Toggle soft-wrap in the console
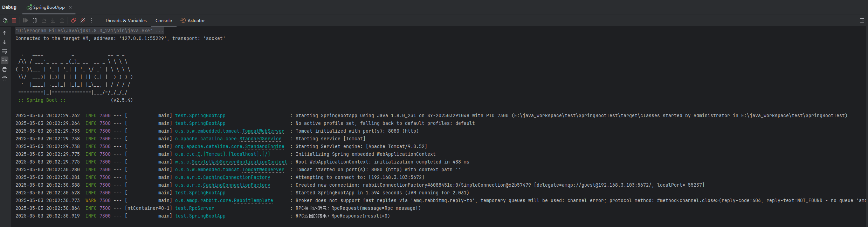Viewport: 868px width, 227px height. click(5, 51)
